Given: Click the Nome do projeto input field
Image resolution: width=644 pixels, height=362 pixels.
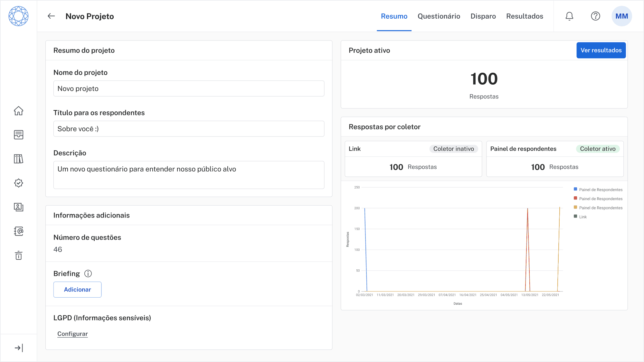Looking at the screenshot, I should coord(189,88).
